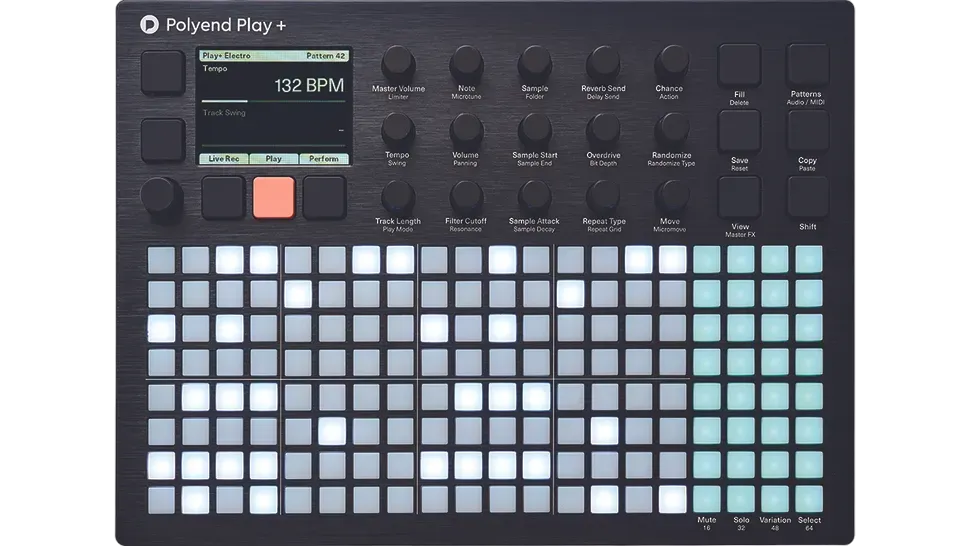Click the View Master FX button
The image size is (970, 546).
(x=739, y=197)
